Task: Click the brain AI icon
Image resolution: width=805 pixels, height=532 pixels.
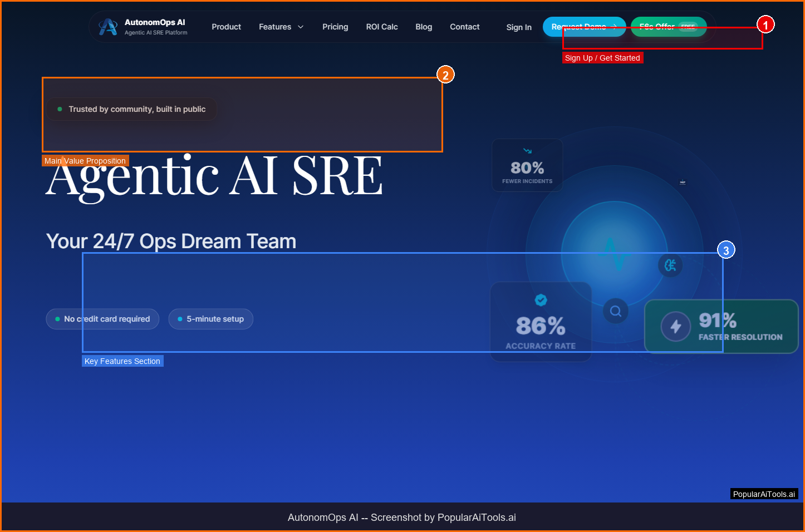Action: 670,265
